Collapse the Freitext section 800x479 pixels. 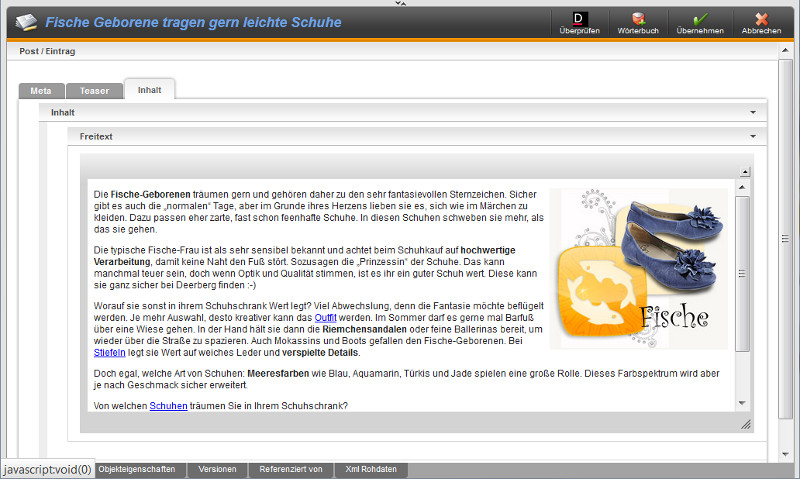tap(752, 136)
